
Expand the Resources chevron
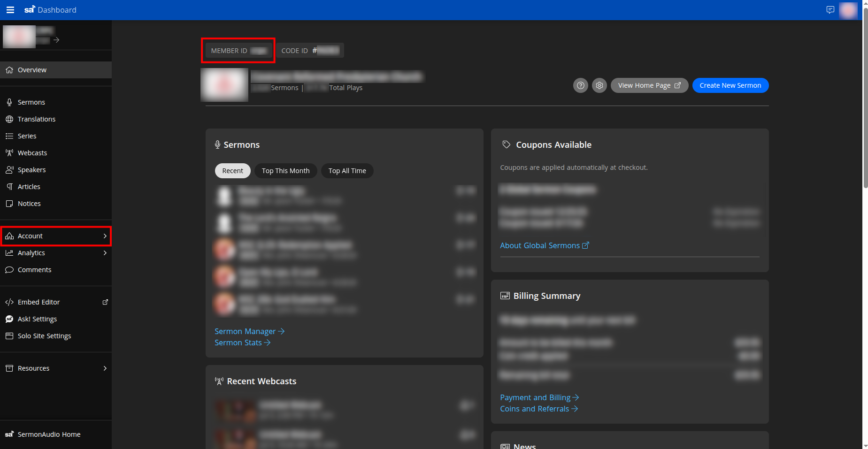point(105,368)
